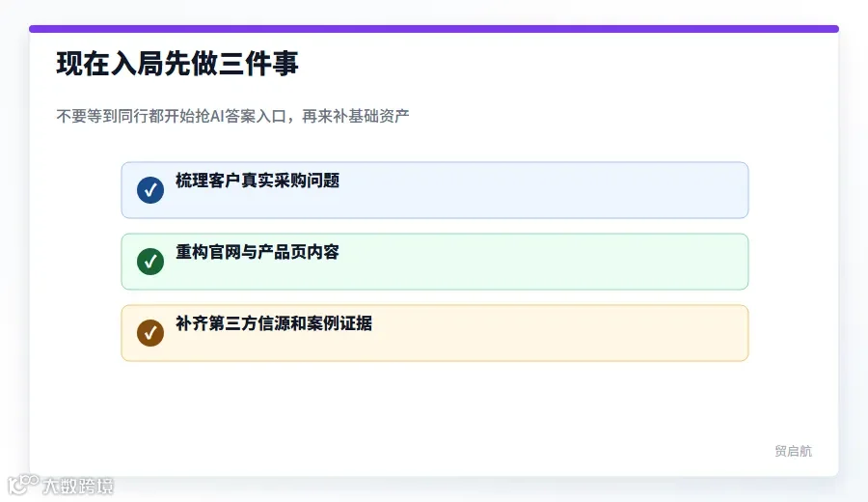The image size is (868, 502).
Task: Click the 贸启航 label in the corner
Action: pyautogui.click(x=794, y=451)
